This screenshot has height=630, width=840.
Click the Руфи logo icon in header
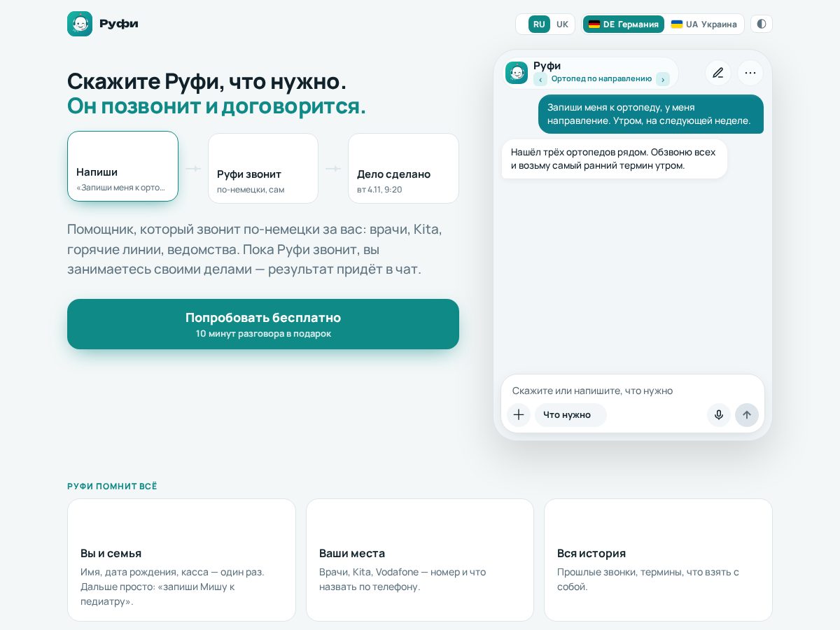[80, 24]
